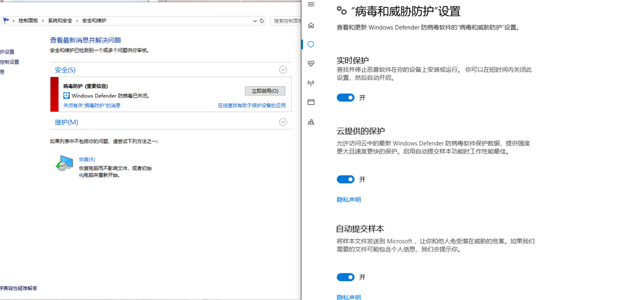Click 隐私声明 under cloud protection
The height and width of the screenshot is (300, 644).
348,200
